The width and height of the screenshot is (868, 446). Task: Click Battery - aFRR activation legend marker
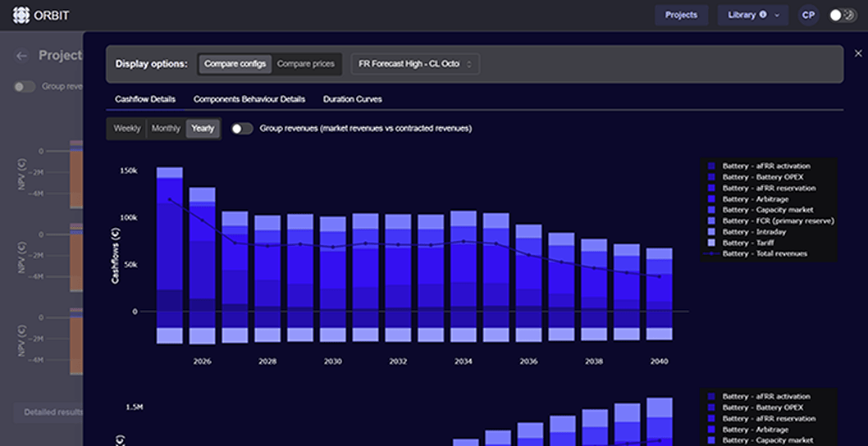point(711,166)
